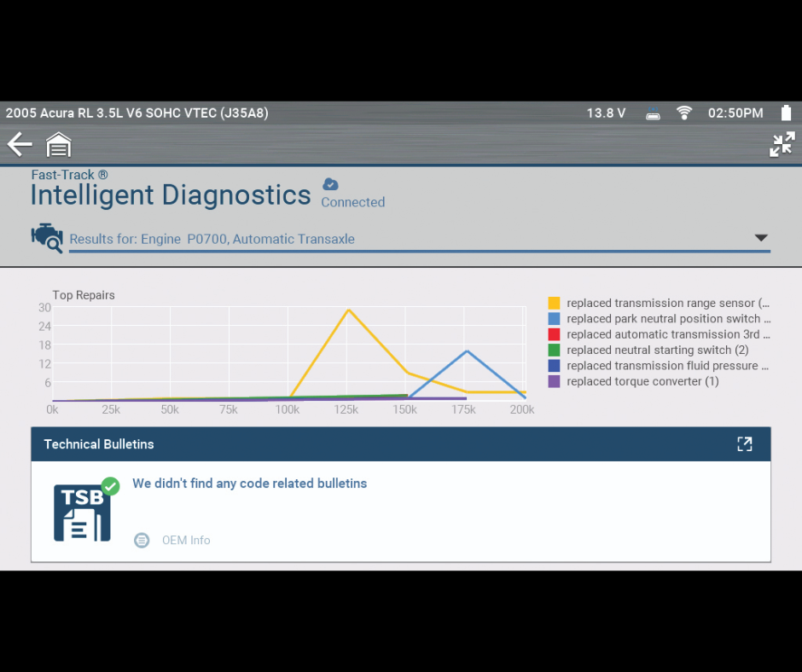Image resolution: width=802 pixels, height=672 pixels.
Task: Go back using the back arrow
Action: [20, 144]
